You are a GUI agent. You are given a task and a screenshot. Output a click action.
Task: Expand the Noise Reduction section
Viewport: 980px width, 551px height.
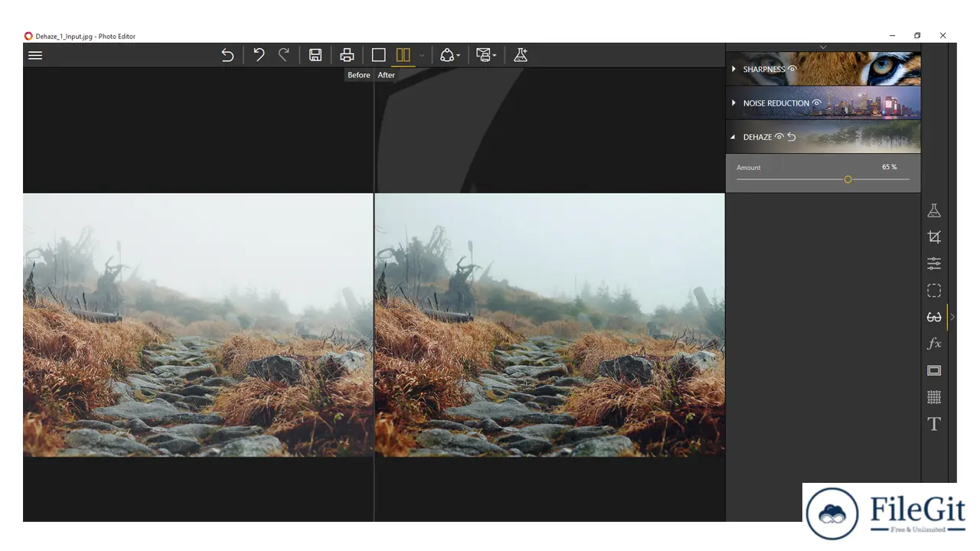733,103
